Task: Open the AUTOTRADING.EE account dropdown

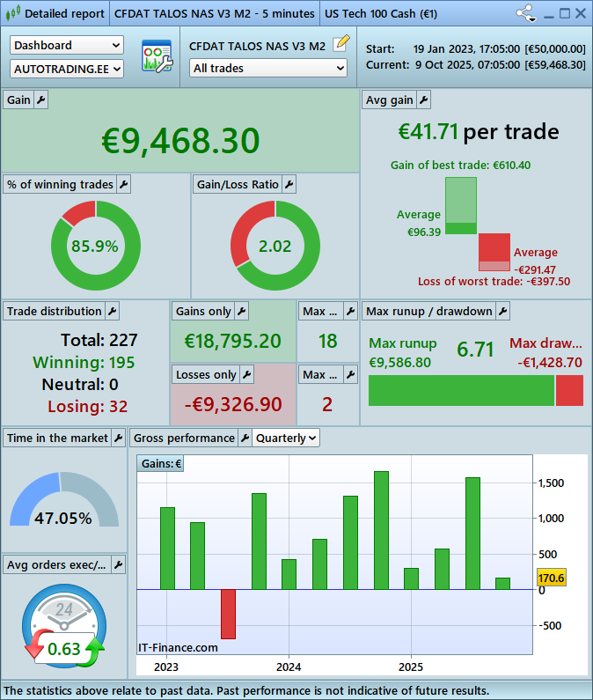Action: 67,68
